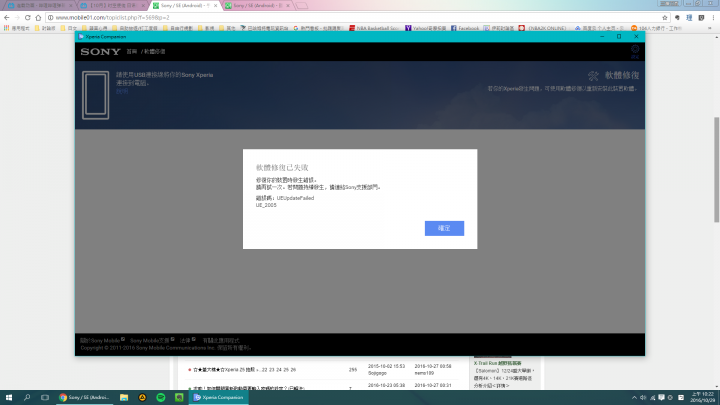This screenshot has height=405, width=720.
Task: Open 有關此應用程式 in the footer
Action: coord(221,341)
